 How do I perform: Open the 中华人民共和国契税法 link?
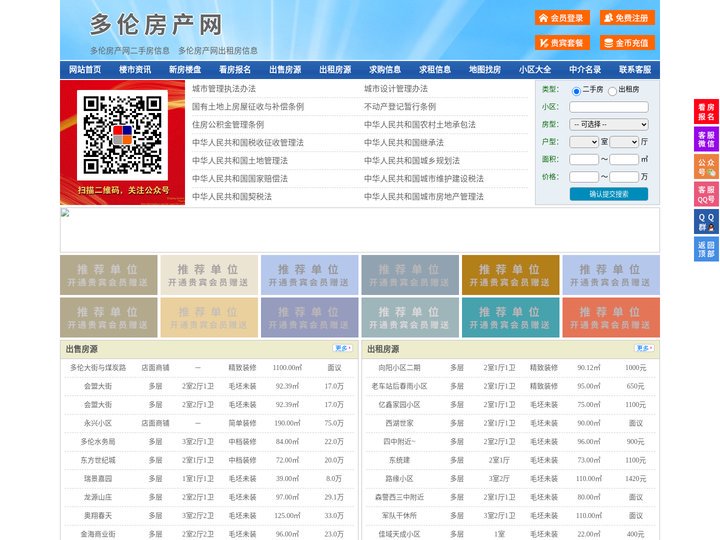click(x=232, y=197)
